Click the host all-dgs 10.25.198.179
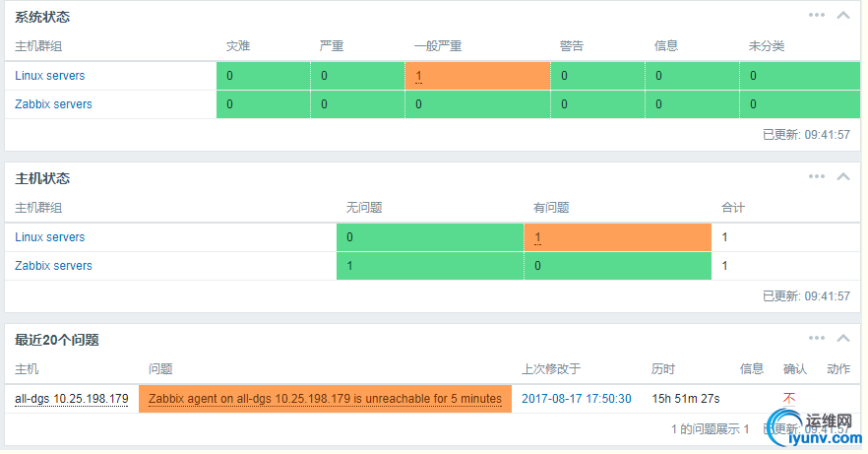The height and width of the screenshot is (454, 868). [x=72, y=399]
